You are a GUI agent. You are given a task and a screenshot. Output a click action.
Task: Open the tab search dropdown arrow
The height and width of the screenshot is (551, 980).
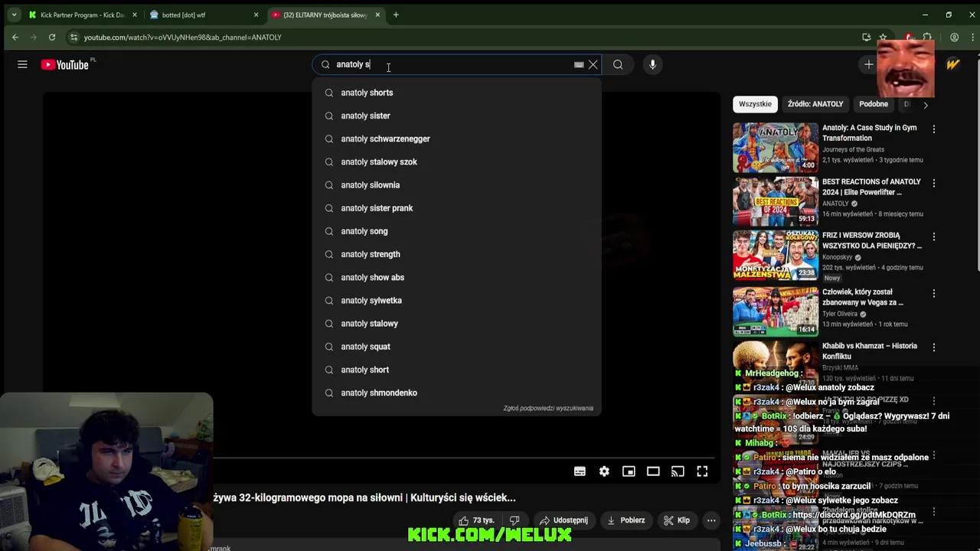point(14,15)
